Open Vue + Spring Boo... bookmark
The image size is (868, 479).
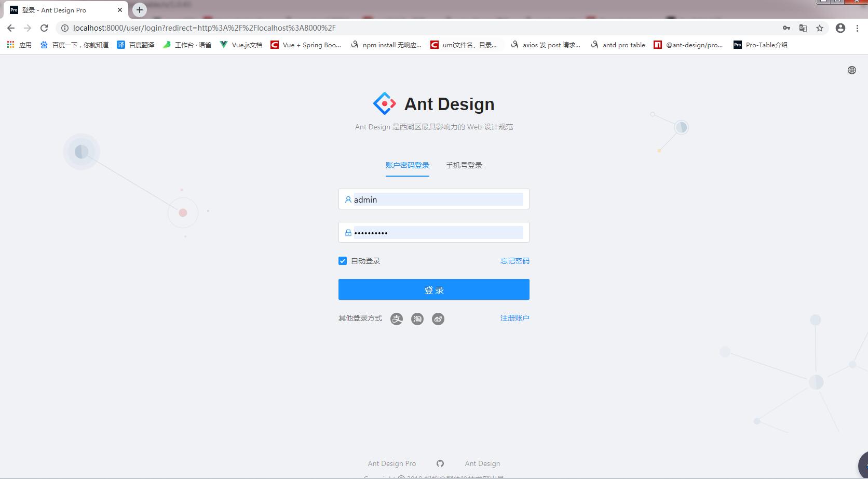306,45
